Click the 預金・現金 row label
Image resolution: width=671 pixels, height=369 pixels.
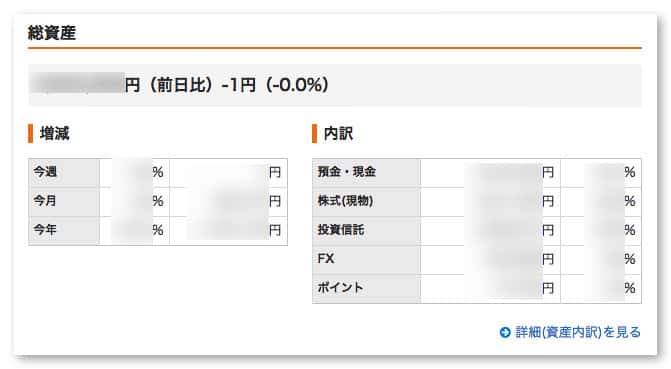347,172
